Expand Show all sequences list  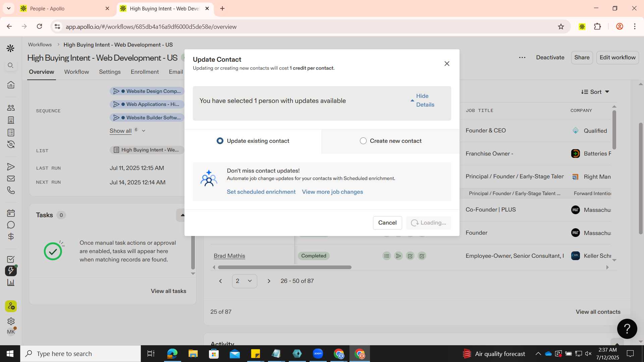(127, 131)
